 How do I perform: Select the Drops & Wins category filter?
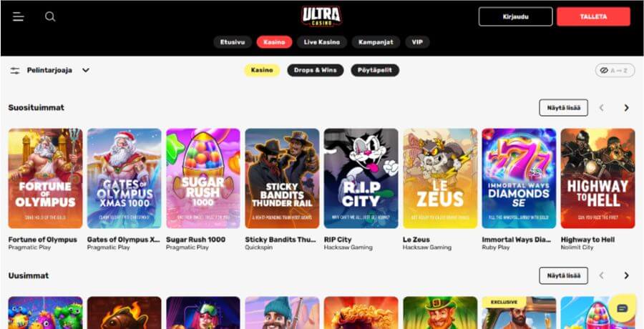[316, 70]
